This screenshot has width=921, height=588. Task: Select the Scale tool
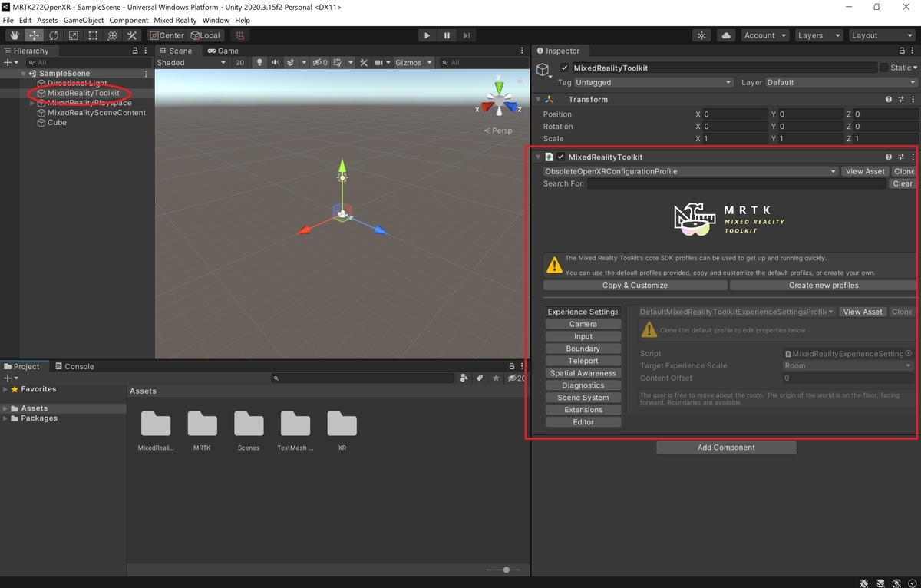tap(73, 35)
